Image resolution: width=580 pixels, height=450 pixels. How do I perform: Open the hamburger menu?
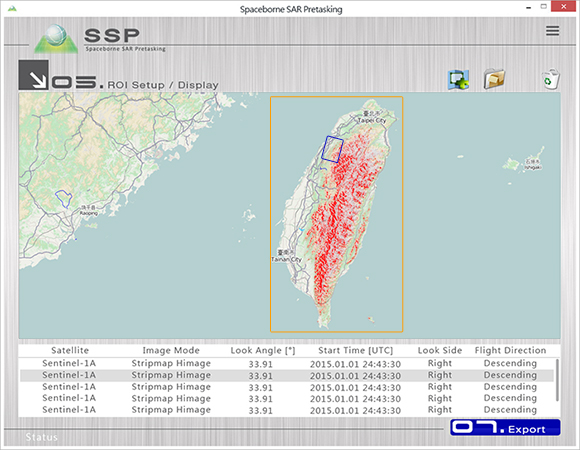pos(552,31)
